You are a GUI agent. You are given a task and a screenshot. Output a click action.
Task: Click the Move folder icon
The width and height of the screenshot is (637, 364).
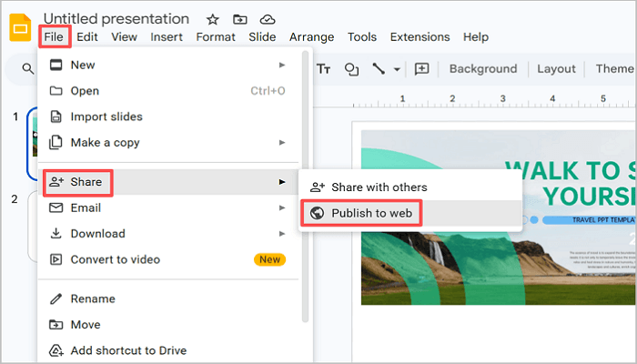(x=56, y=325)
